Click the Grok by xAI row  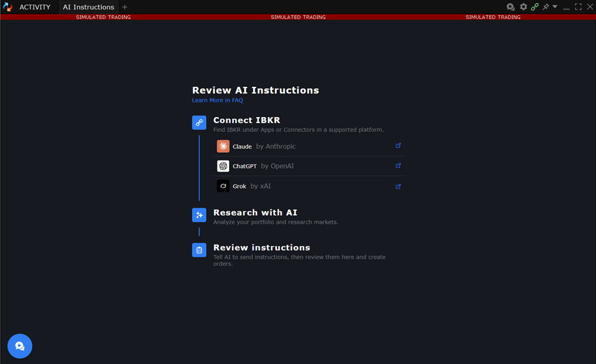coord(308,186)
